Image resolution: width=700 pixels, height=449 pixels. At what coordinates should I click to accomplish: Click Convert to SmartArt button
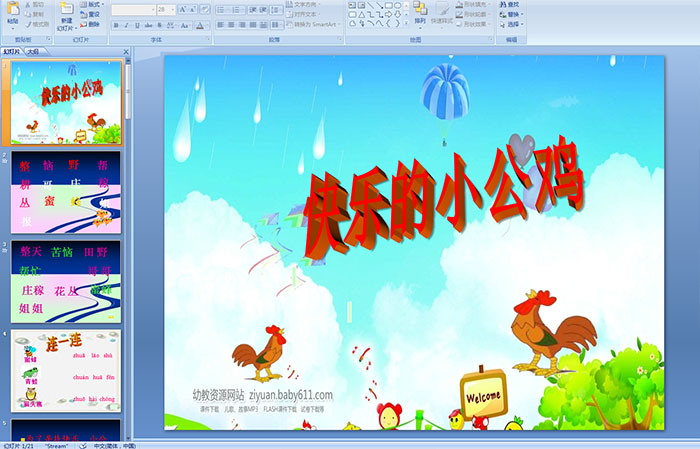click(x=313, y=24)
